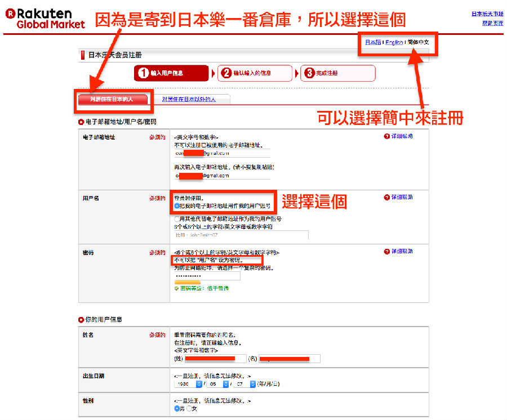Image resolution: width=507 pixels, height=420 pixels.
Task: Click the 出生日期 row label
Action: click(93, 376)
